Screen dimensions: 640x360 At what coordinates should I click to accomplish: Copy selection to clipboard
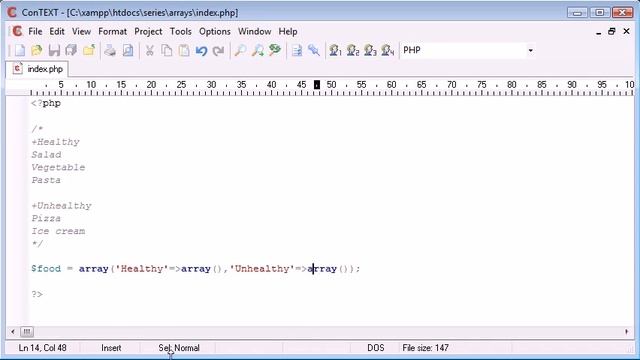[x=167, y=51]
